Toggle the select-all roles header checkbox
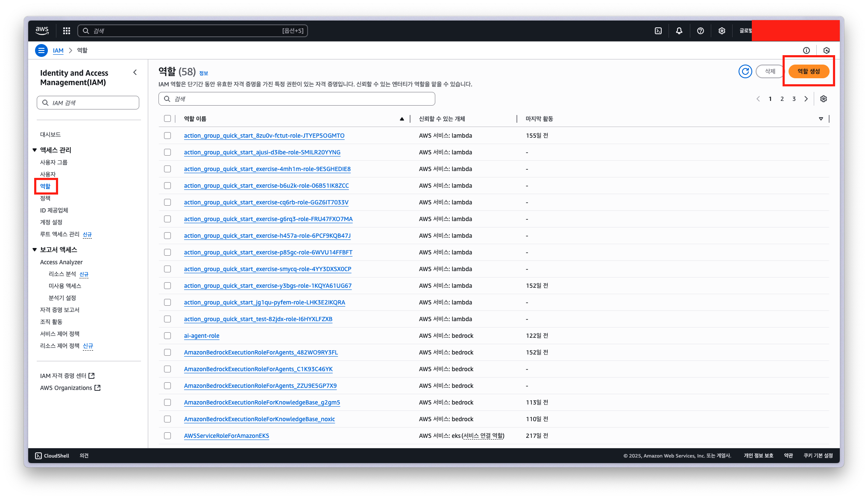 point(167,118)
